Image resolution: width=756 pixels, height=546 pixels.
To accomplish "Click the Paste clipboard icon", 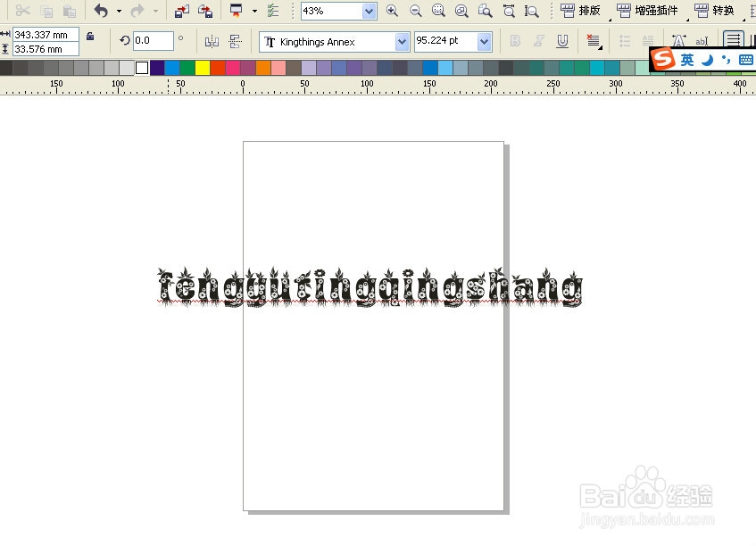I will click(70, 11).
